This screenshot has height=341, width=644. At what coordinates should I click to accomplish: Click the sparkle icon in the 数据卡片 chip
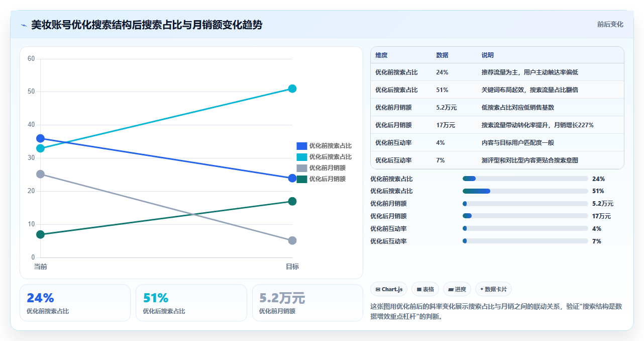pos(482,289)
